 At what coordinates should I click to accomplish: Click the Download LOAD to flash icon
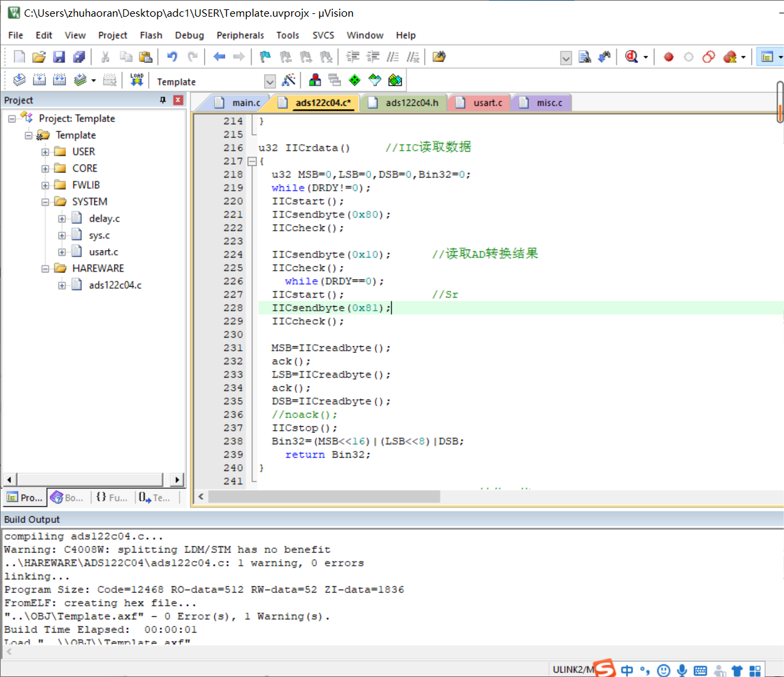point(137,81)
